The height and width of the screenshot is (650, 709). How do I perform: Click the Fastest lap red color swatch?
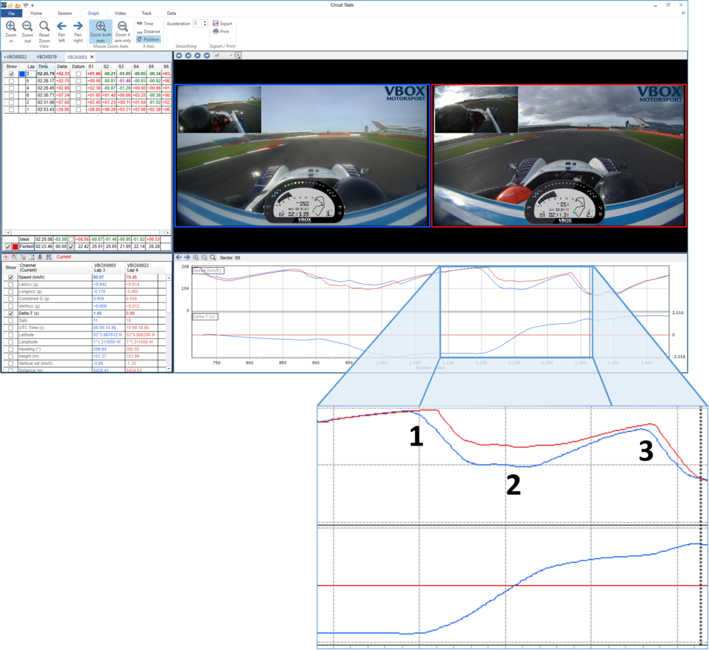[x=15, y=247]
